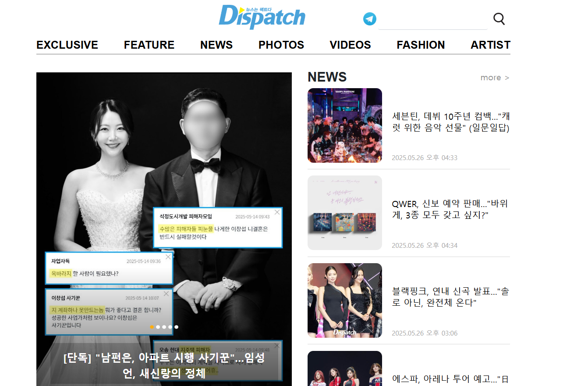Focus the search input field

433,19
